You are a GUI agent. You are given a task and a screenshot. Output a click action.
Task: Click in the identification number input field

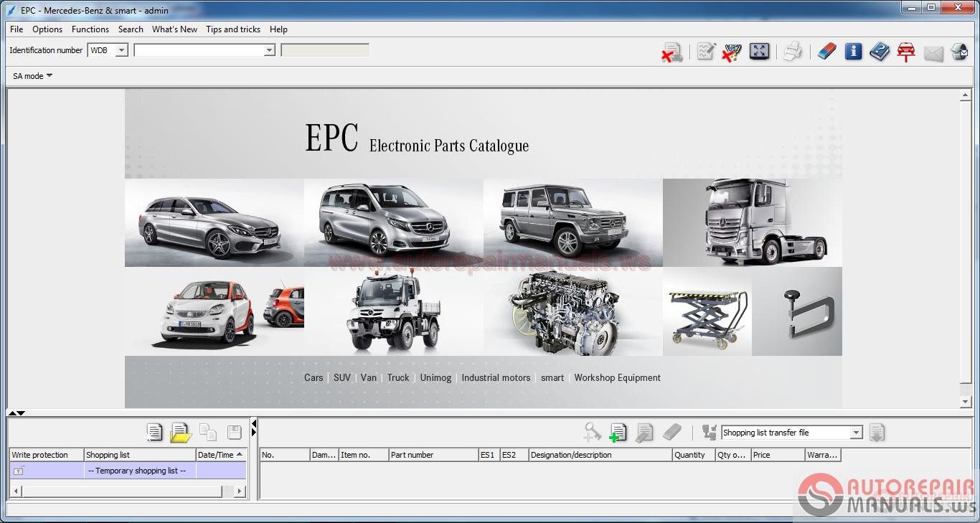tap(198, 50)
